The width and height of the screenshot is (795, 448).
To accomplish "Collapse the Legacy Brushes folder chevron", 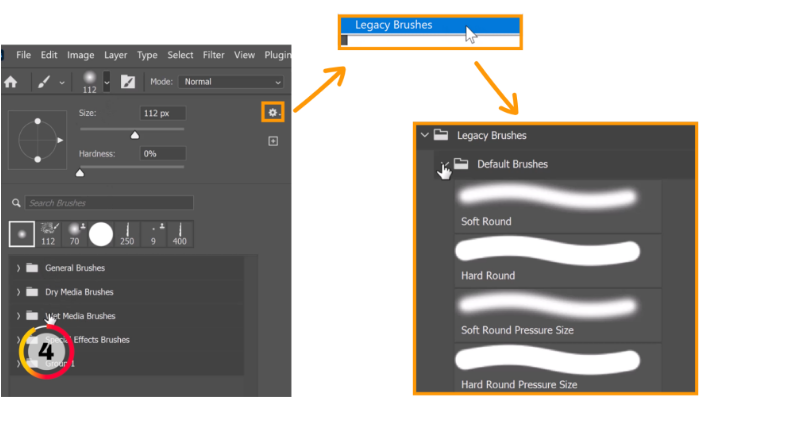I will tap(425, 135).
